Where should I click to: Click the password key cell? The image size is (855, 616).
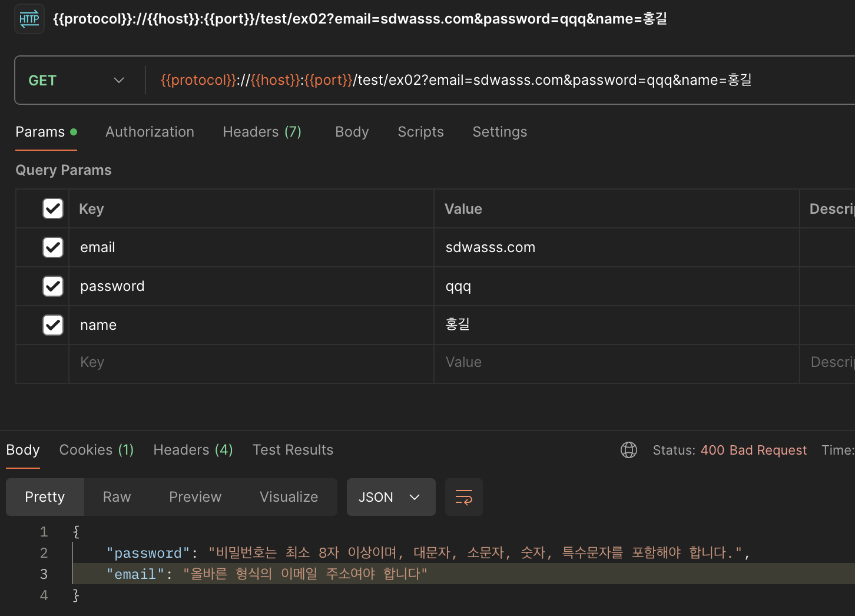click(x=251, y=286)
